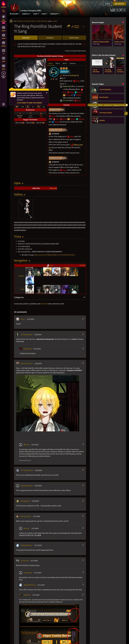Toggle the light/dark theme icon

tap(124, 10)
